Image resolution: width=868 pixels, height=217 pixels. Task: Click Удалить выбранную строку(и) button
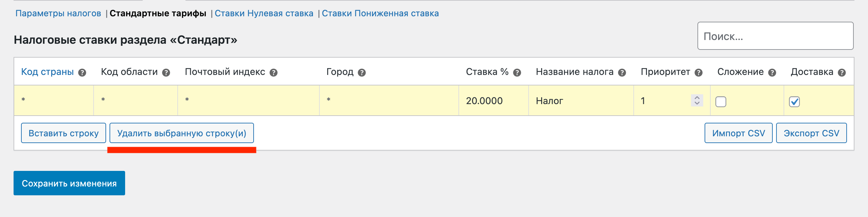[x=181, y=133]
